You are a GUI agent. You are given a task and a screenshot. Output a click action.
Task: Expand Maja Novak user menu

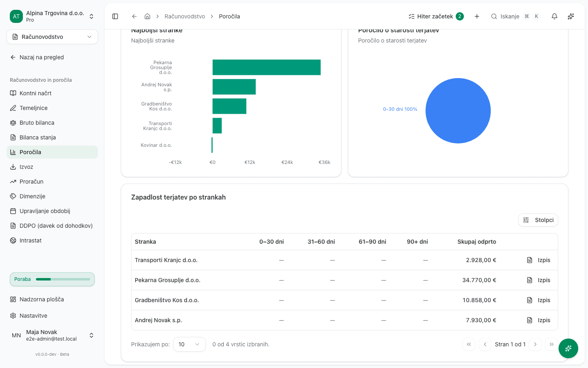click(x=52, y=335)
